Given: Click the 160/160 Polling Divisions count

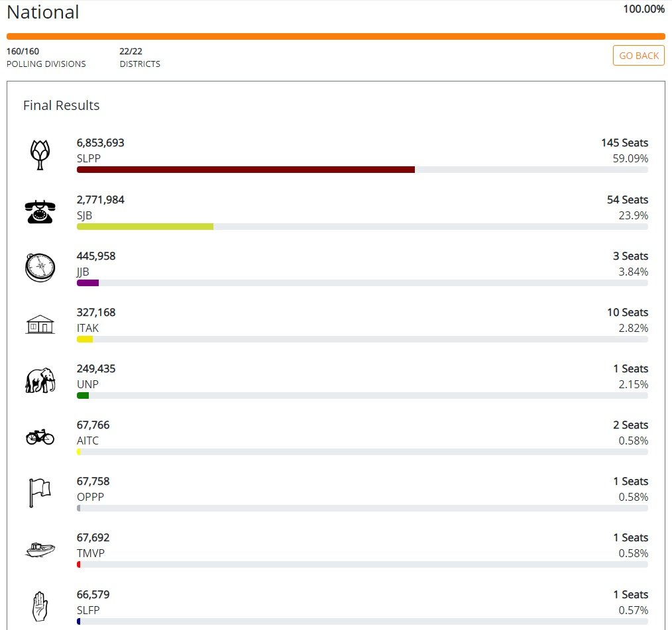Looking at the screenshot, I should point(23,51).
